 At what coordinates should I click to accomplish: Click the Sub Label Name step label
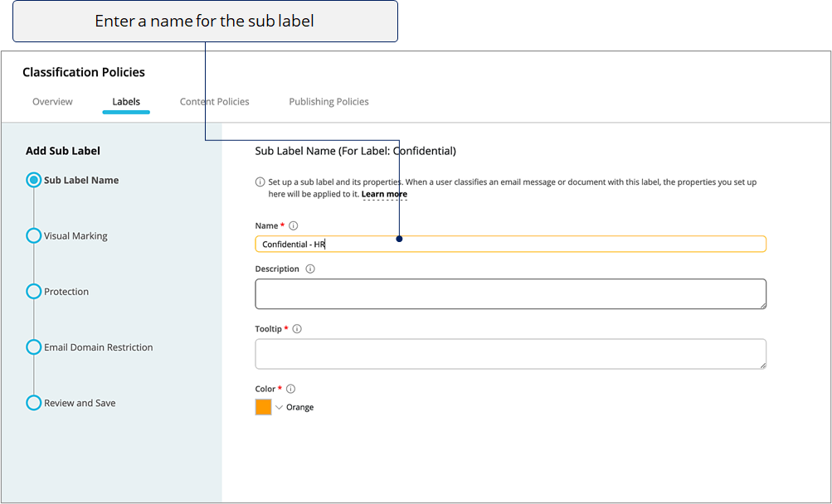pos(81,181)
